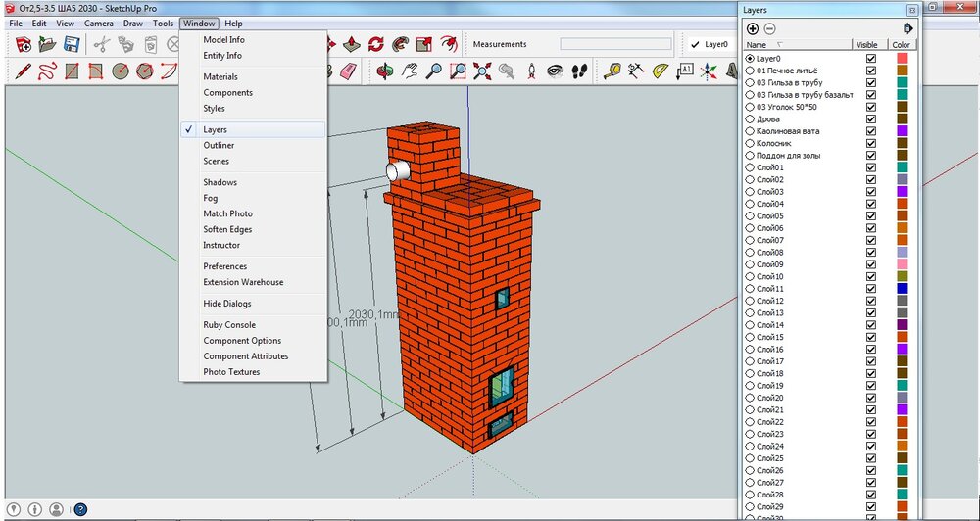The width and height of the screenshot is (980, 521).
Task: Select the Walk footprints tool
Action: point(579,71)
